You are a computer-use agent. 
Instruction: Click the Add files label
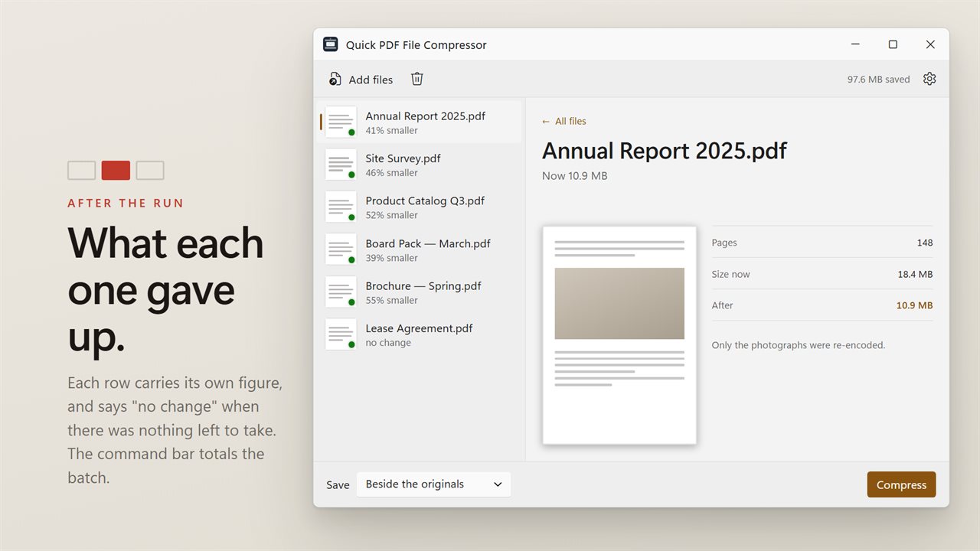point(371,80)
